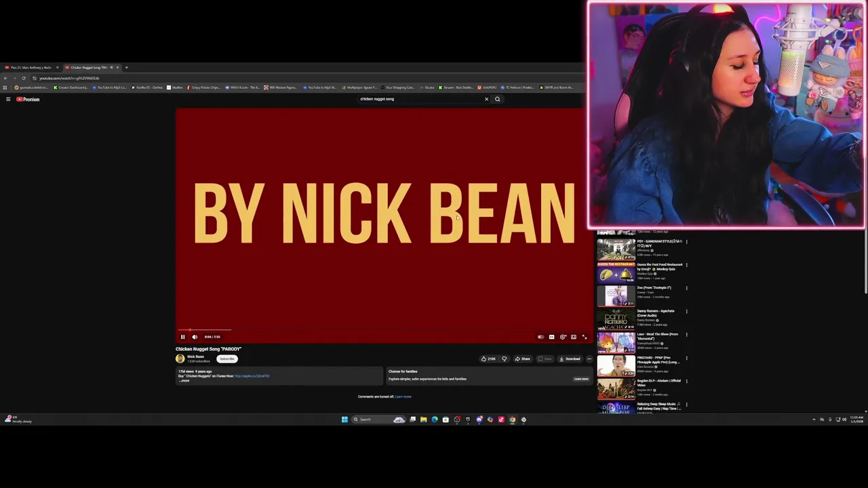Mute the video using the speaker icon
Viewport: 868px width, 488px height.
195,337
